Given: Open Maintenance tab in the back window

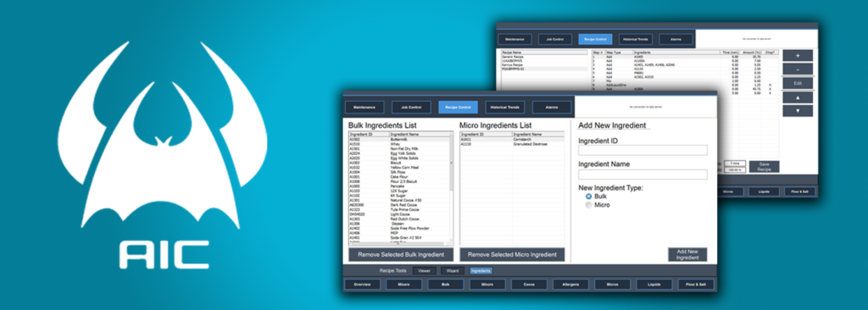Looking at the screenshot, I should click(x=515, y=39).
